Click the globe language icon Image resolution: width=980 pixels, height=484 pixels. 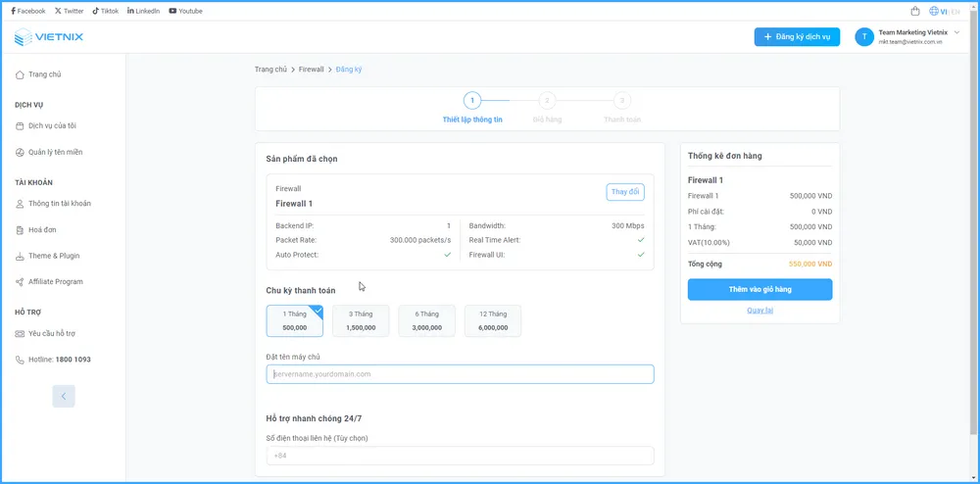(932, 11)
